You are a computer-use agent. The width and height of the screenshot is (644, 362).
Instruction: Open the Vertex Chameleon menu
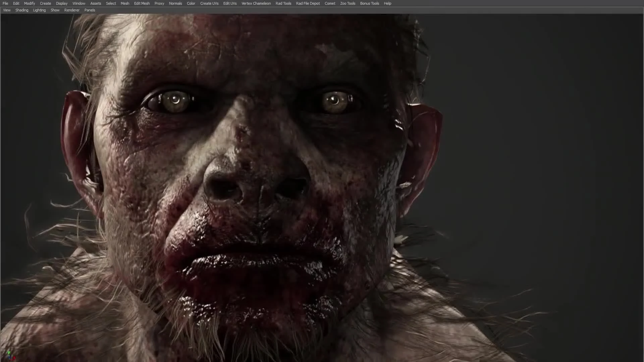coord(256,3)
